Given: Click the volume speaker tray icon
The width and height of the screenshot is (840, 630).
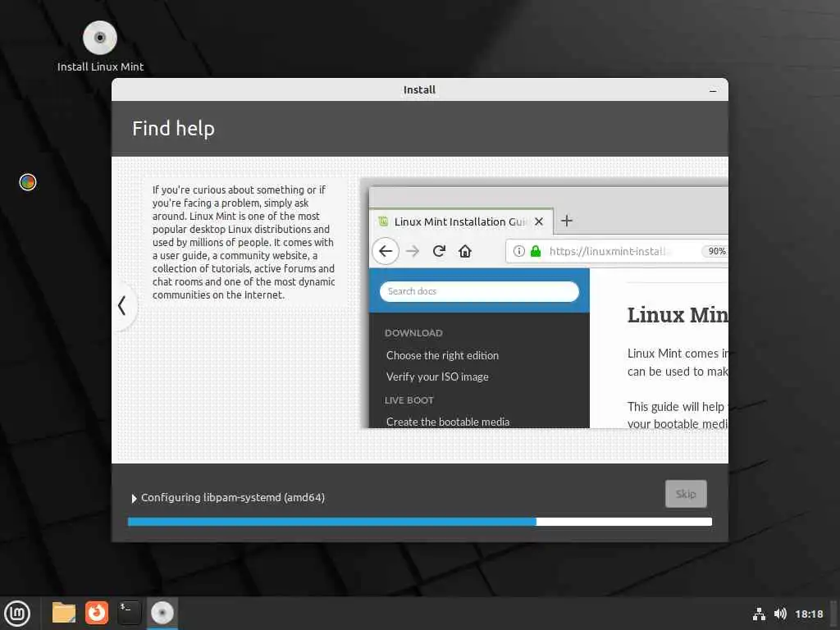Looking at the screenshot, I should 781,614.
